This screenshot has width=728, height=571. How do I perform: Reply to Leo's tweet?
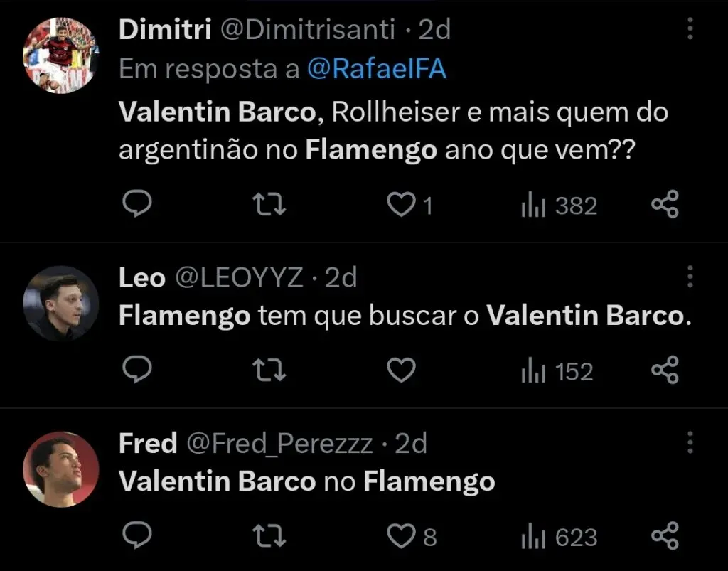click(135, 371)
